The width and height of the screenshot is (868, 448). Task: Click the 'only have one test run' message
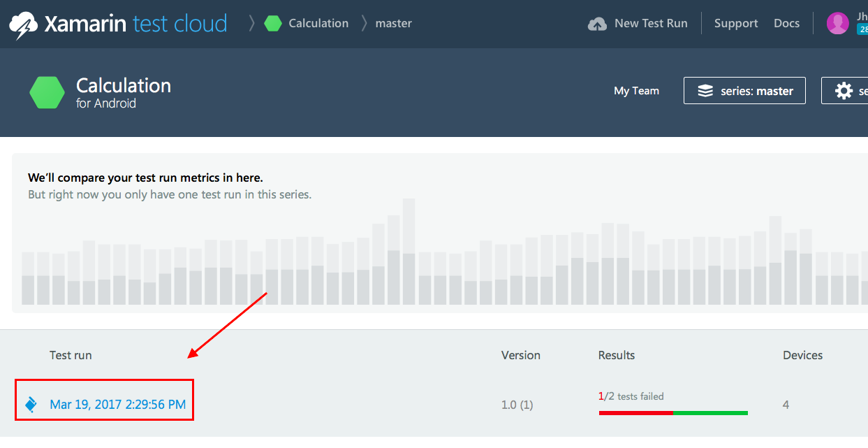tap(170, 194)
